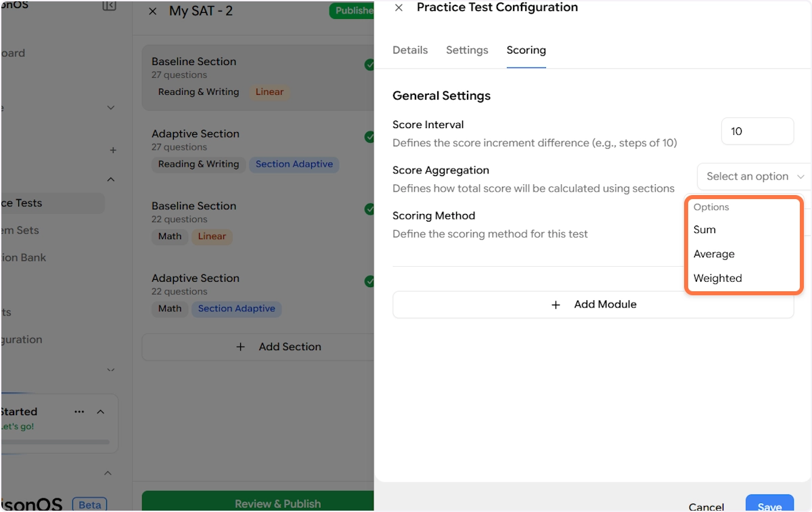Screen dimensions: 812x512
Task: Choose Sum from the options list
Action: pos(704,230)
